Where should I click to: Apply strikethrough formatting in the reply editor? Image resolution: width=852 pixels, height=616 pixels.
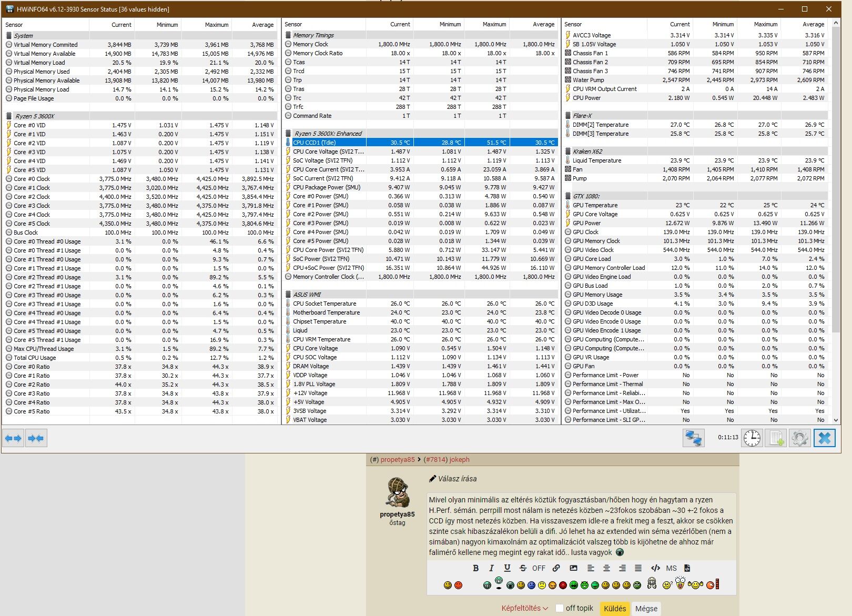click(523, 568)
